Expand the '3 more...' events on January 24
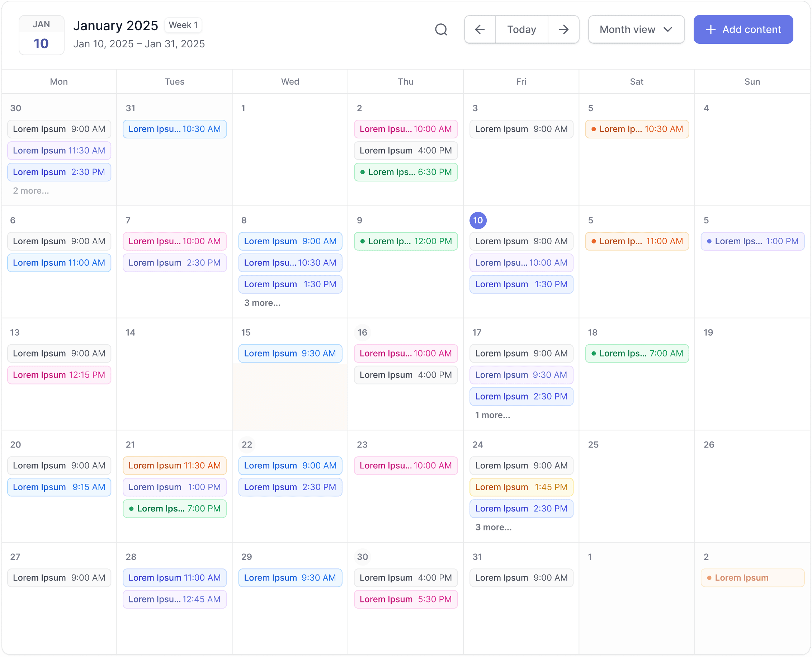 (x=493, y=527)
